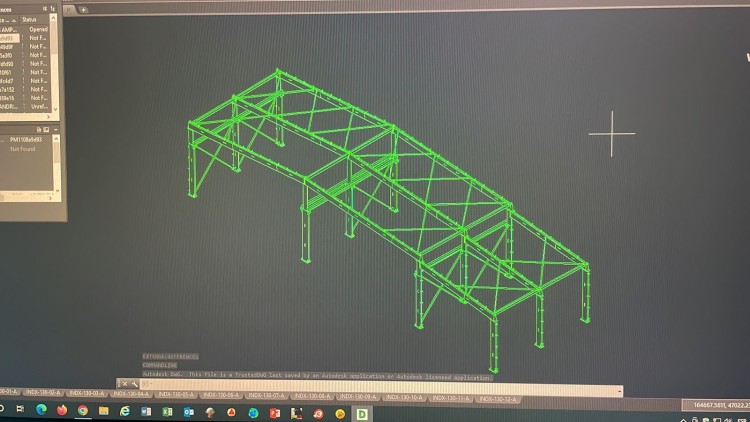Click the references list horizontal scroll right arrow
The width and height of the screenshot is (750, 422).
tap(48, 117)
